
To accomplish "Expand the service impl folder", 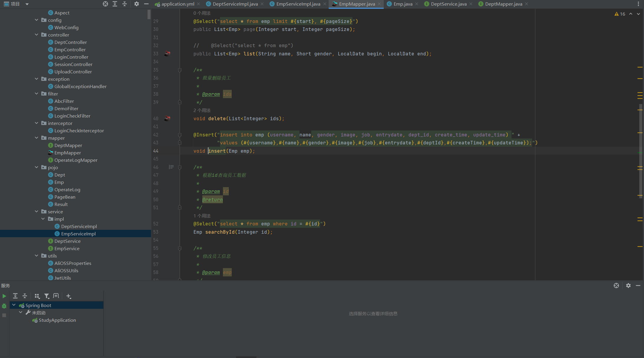I will 43,219.
